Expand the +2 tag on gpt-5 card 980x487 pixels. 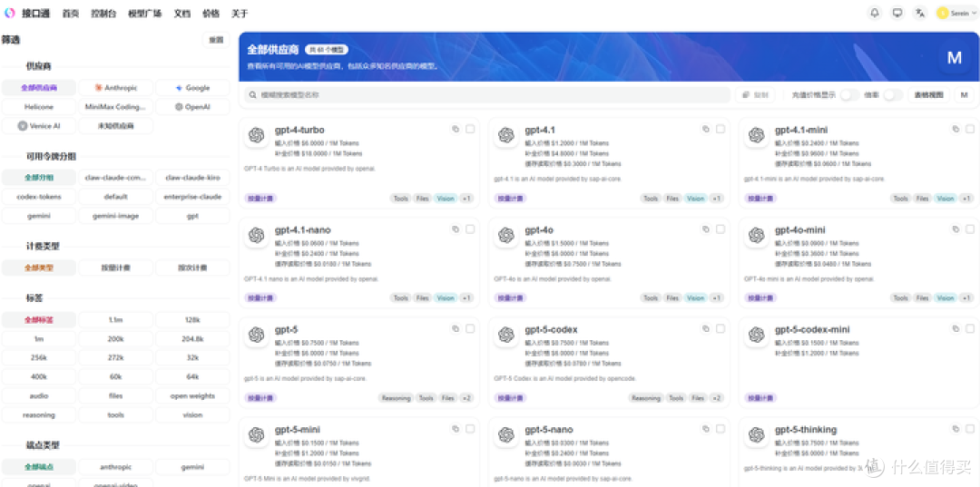(466, 398)
